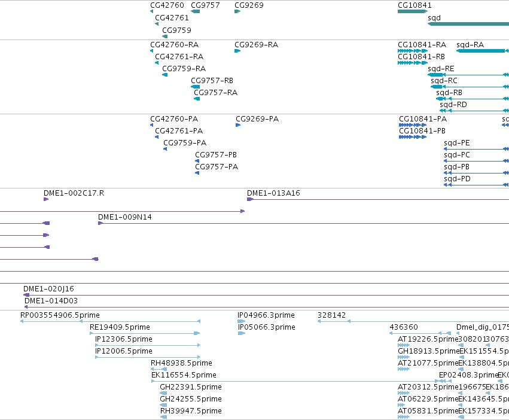
Task: Select the sqd-RA transcript label
Action: [x=470, y=44]
